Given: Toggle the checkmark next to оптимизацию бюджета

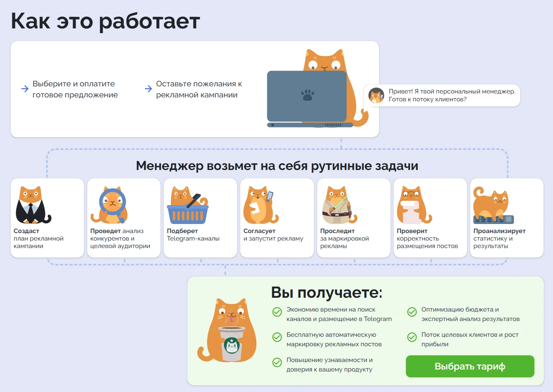Looking at the screenshot, I should tap(412, 312).
